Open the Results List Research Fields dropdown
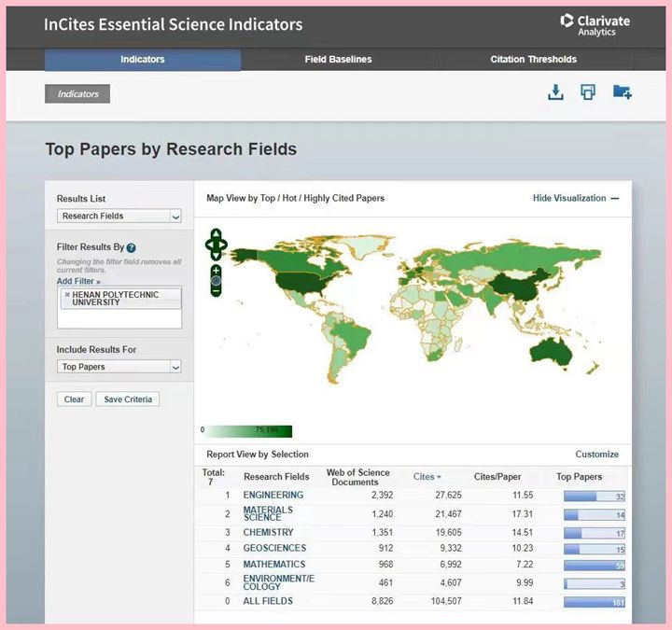 pos(119,216)
